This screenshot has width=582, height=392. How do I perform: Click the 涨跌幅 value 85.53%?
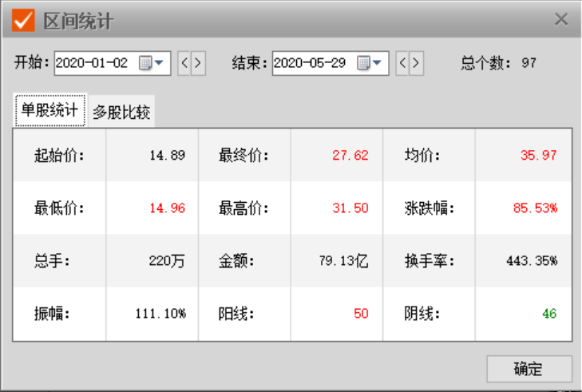click(x=536, y=208)
